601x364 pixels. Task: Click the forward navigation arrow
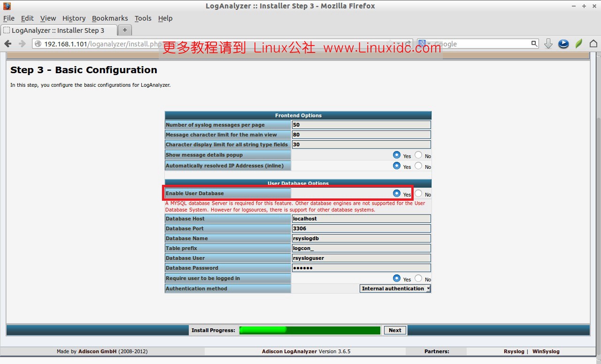(x=21, y=43)
